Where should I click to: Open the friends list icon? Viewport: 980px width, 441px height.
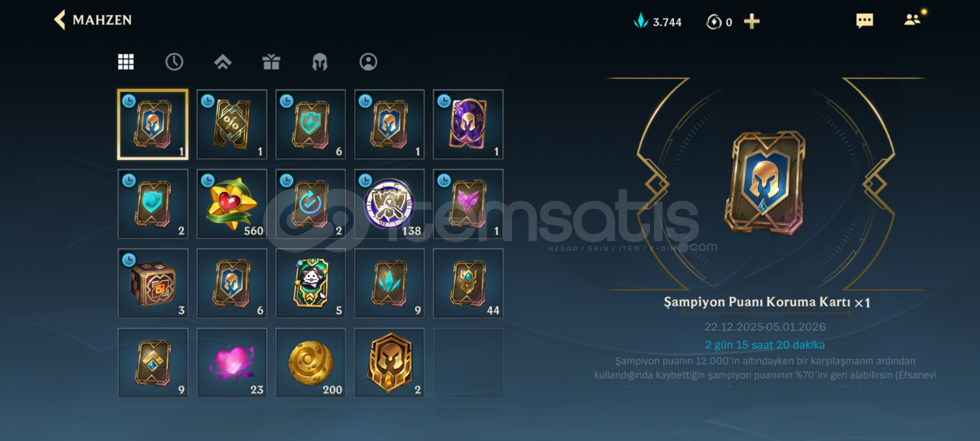pos(912,20)
